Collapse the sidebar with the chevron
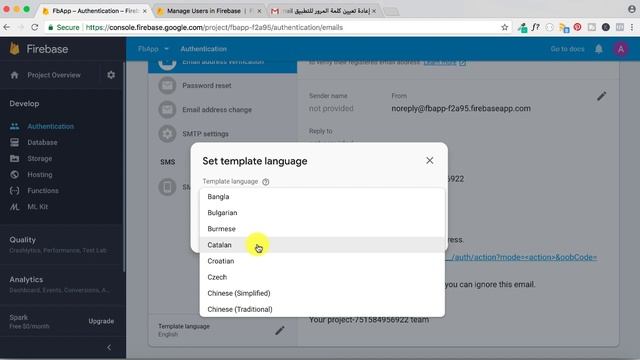Viewport: 640px width, 360px height. point(109,347)
